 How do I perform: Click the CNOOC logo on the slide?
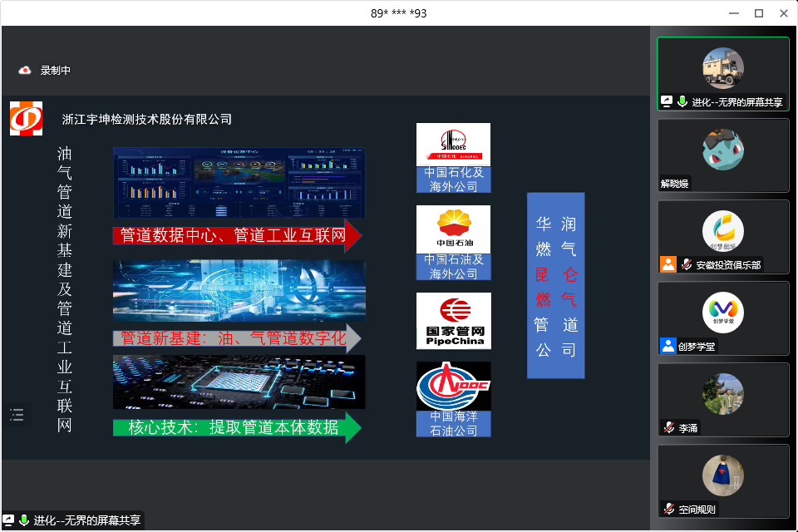pos(454,386)
